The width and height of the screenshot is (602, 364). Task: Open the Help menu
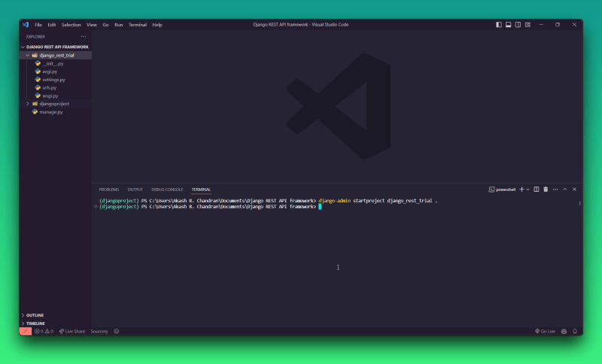(x=157, y=25)
